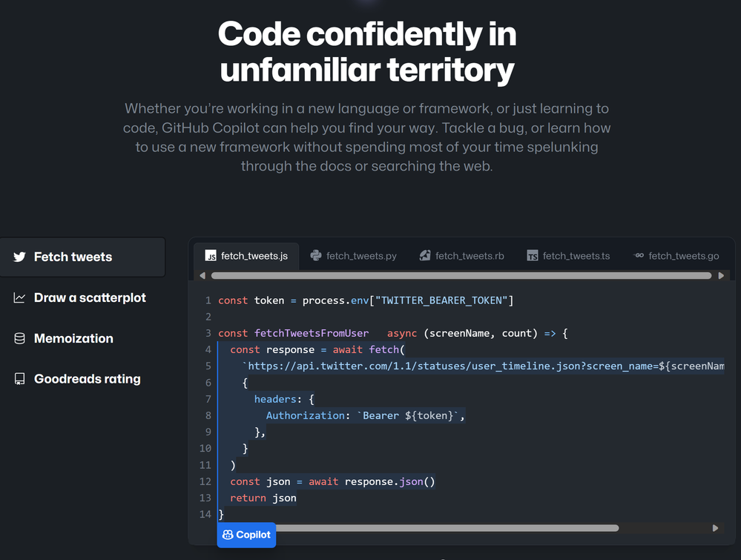This screenshot has width=741, height=560.
Task: Click the "async" keyword on line 3
Action: [402, 334]
